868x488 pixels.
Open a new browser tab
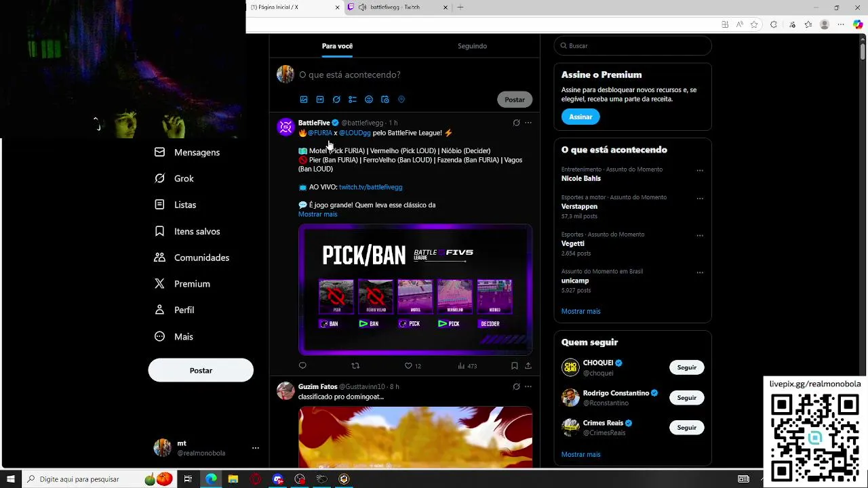pyautogui.click(x=460, y=7)
